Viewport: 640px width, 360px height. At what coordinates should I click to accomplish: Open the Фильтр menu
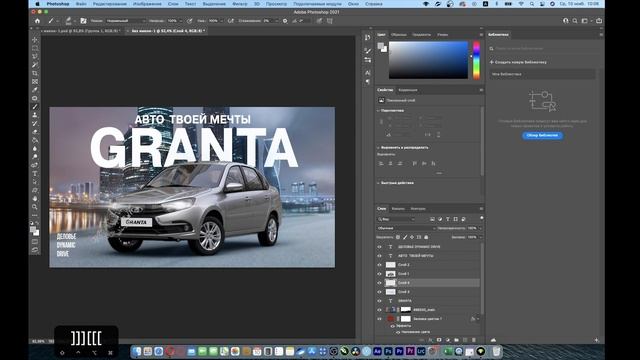[240, 4]
